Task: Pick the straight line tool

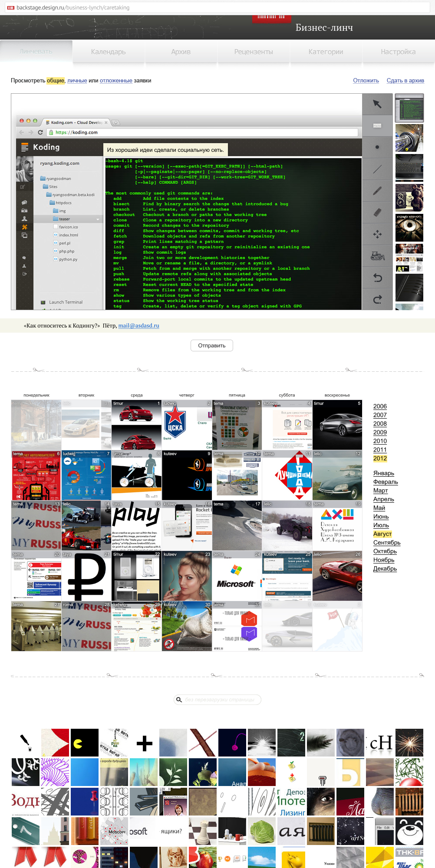Action: pyautogui.click(x=377, y=169)
